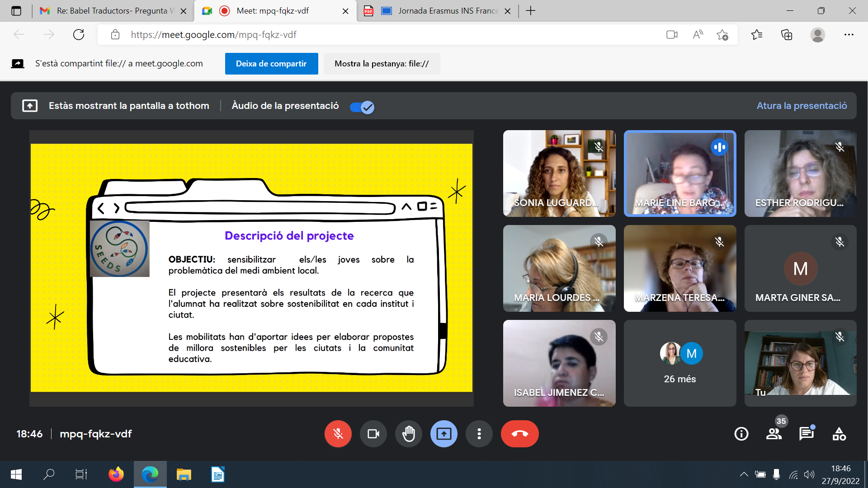The width and height of the screenshot is (868, 488).
Task: Hang up the call
Action: pos(519,434)
